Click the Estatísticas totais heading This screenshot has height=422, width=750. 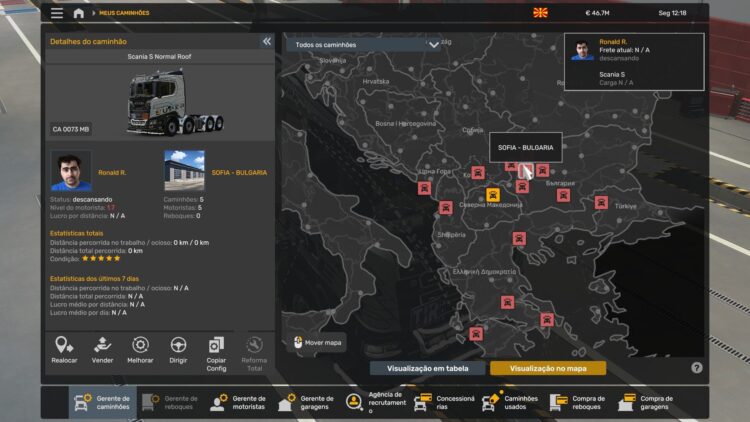coord(77,233)
